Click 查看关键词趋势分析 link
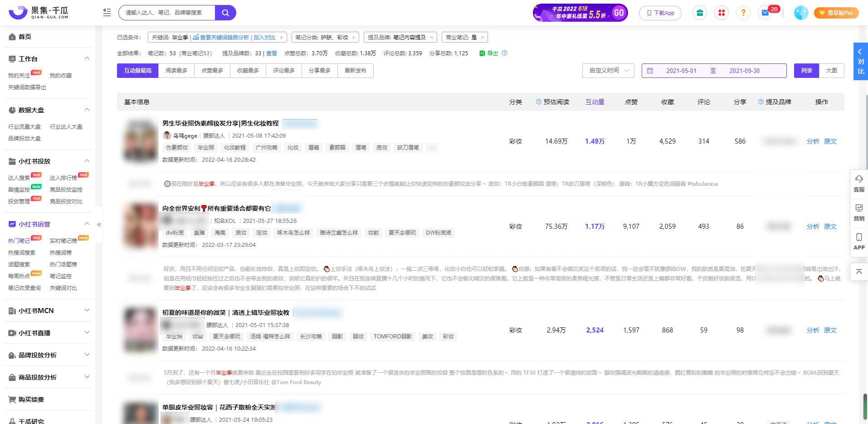The width and height of the screenshot is (868, 424). [221, 38]
